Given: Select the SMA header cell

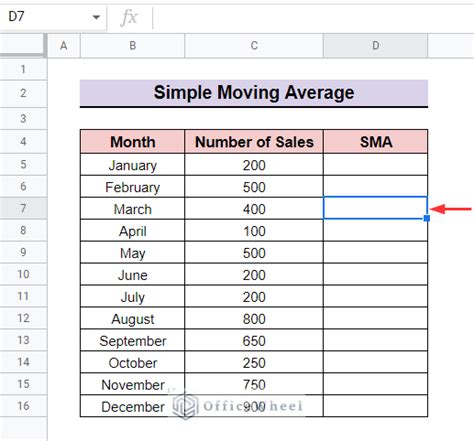Looking at the screenshot, I should pos(375,142).
